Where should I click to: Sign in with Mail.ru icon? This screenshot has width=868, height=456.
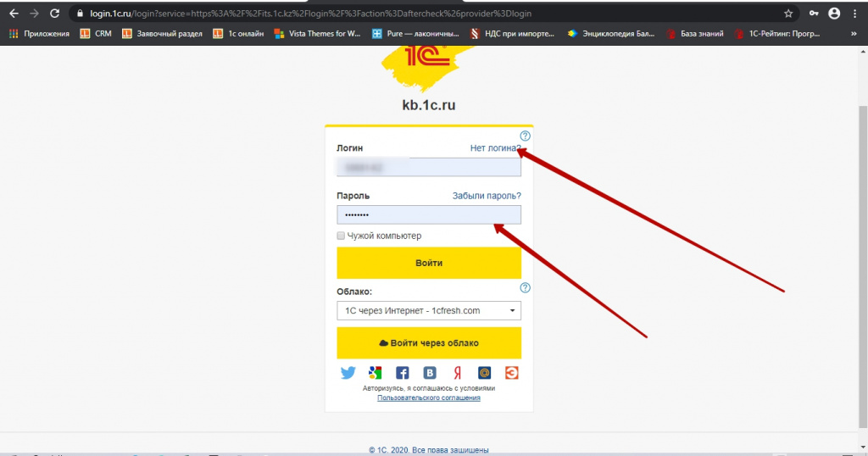[484, 373]
